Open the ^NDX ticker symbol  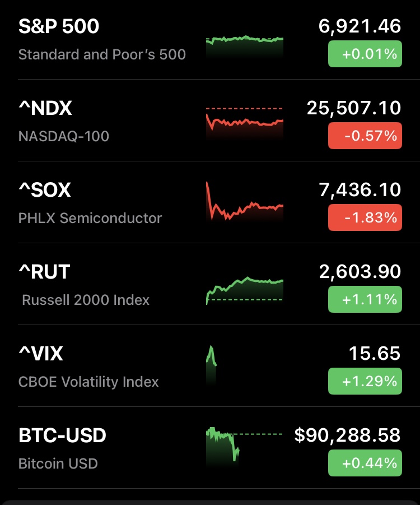(45, 108)
